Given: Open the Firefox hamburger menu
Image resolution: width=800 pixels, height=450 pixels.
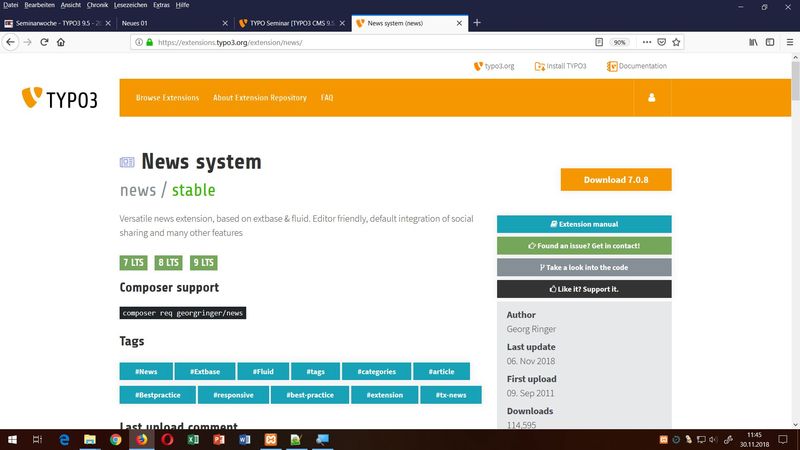Looking at the screenshot, I should (x=789, y=42).
